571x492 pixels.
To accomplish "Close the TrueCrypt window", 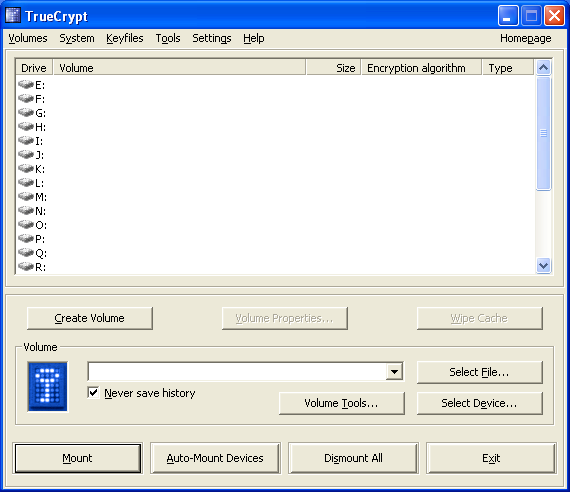I will coord(554,16).
